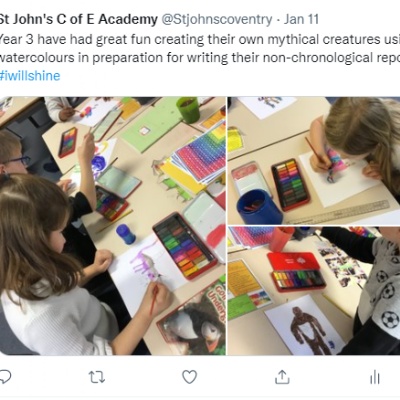View tweet analytics bar chart icon
Image resolution: width=400 pixels, height=400 pixels.
point(375,377)
